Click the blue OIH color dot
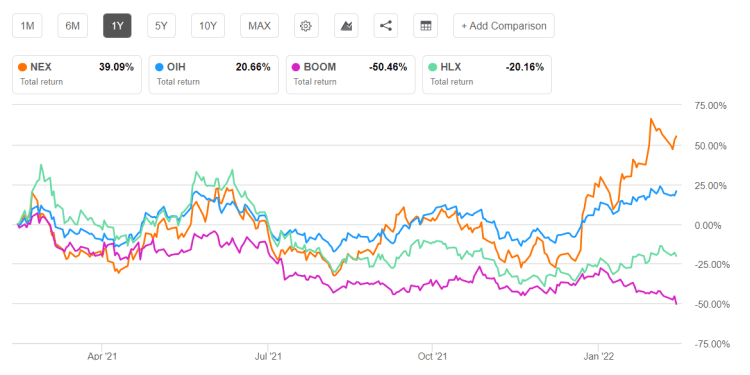 click(x=159, y=67)
